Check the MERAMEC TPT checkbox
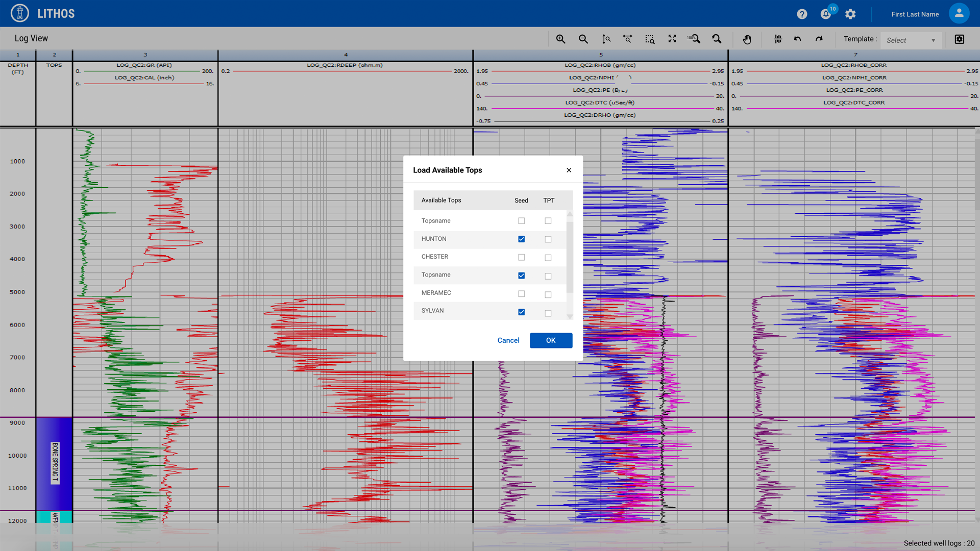980x551 pixels. pyautogui.click(x=548, y=294)
